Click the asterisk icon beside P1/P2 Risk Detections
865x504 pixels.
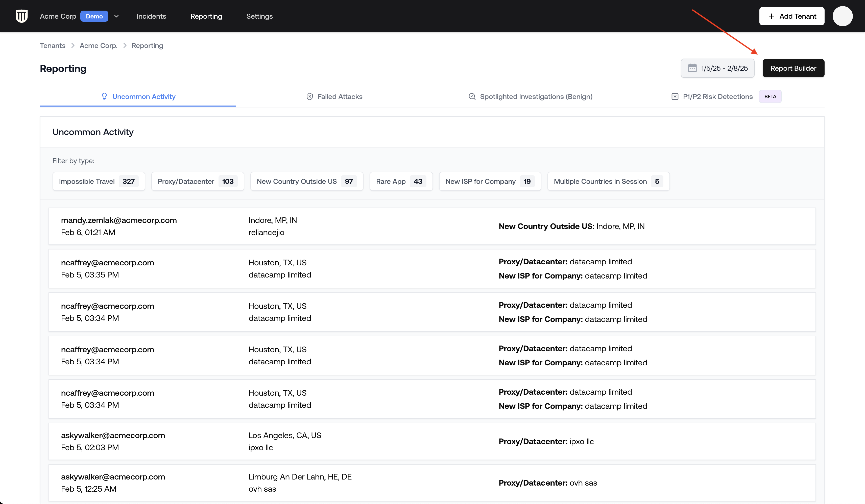(675, 96)
